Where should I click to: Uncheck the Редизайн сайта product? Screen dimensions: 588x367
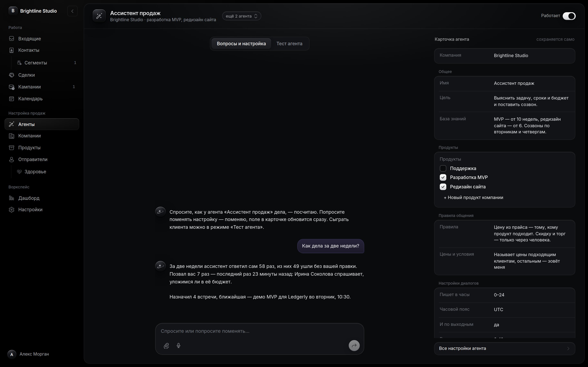tap(443, 187)
